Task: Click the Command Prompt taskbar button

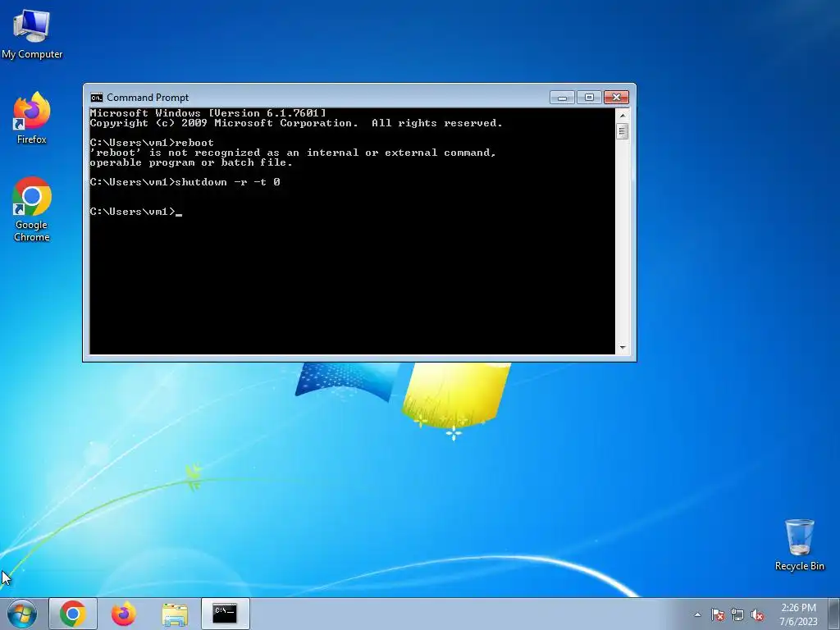Action: coord(225,614)
